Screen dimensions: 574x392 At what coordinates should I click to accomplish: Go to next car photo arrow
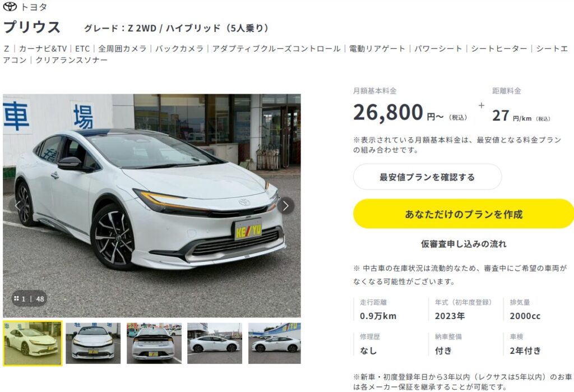pos(285,206)
